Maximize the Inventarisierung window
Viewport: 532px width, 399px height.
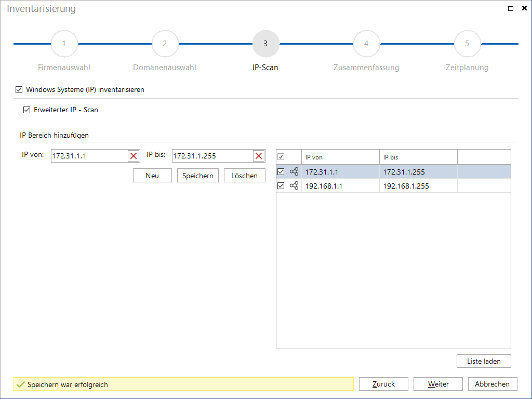coord(511,8)
